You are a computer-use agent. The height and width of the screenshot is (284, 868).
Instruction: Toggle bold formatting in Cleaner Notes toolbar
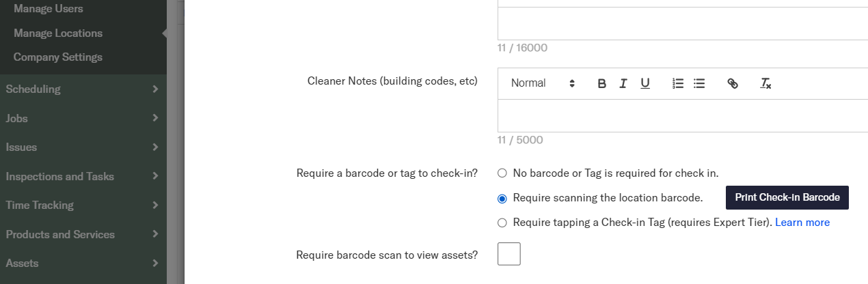[x=601, y=83]
